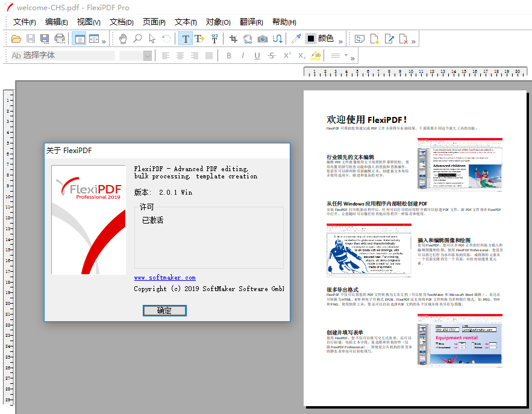Viewport: 532px width, 414px height.
Task: Click the 很多导出格式 heading
Action: (342, 290)
